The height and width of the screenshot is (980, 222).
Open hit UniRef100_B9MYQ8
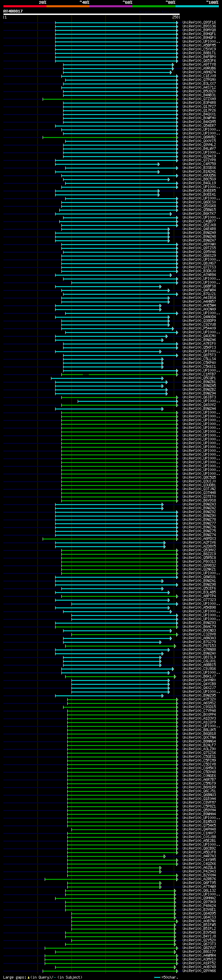(x=199, y=30)
